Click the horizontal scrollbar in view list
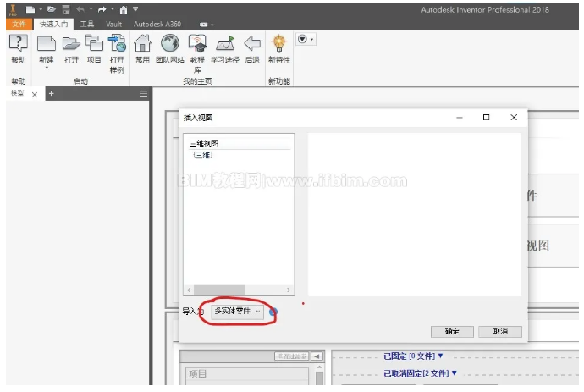Image resolution: width=584 pixels, height=392 pixels. (239, 290)
